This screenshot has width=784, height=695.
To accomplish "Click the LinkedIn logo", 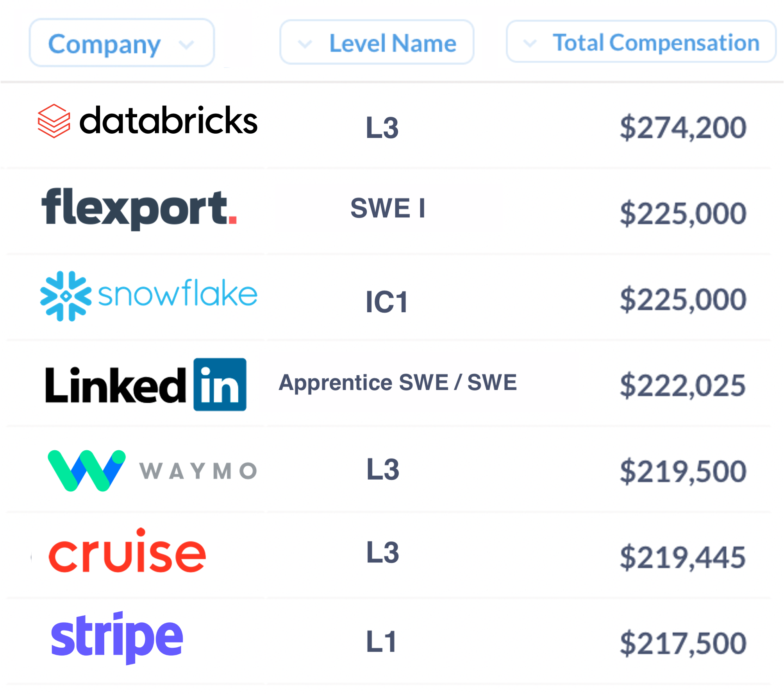I will (146, 385).
